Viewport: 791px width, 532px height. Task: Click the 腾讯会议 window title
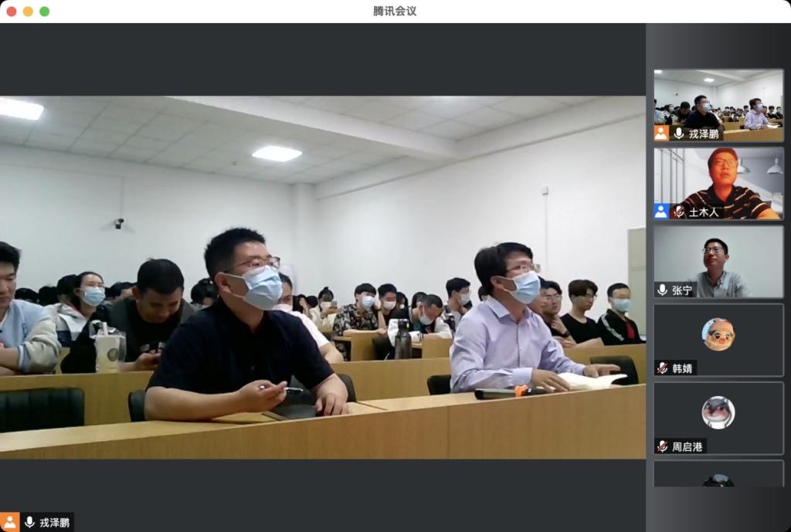click(x=395, y=11)
